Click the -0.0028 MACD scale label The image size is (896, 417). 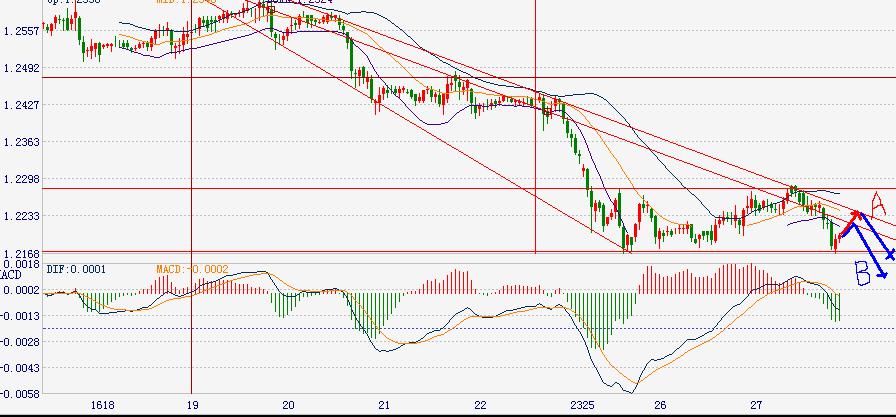[x=19, y=342]
